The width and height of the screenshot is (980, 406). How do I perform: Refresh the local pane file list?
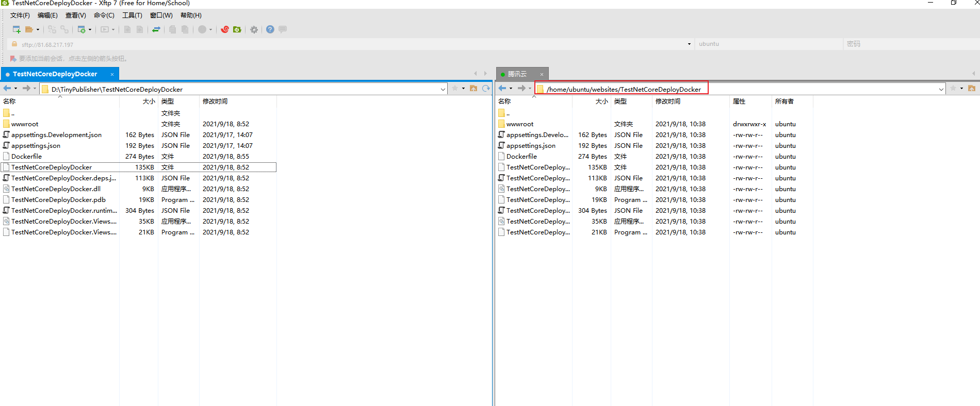coord(486,89)
